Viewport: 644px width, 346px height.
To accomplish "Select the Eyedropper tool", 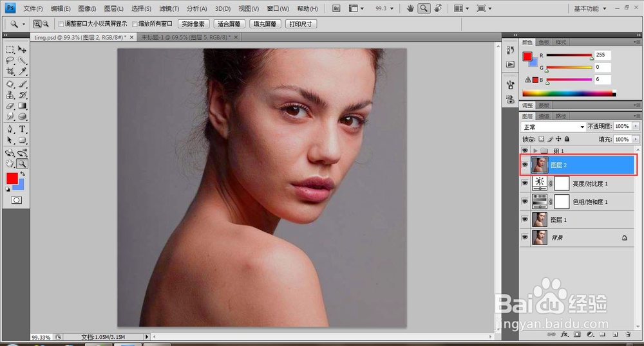I will pos(22,72).
